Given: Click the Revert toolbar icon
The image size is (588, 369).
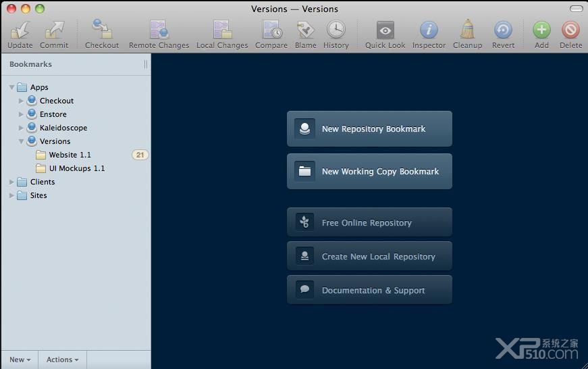Looking at the screenshot, I should point(503,30).
